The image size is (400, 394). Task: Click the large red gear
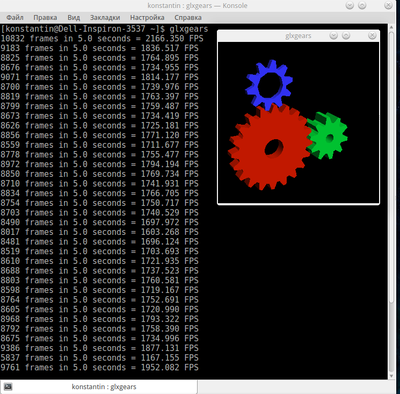pyautogui.click(x=270, y=147)
